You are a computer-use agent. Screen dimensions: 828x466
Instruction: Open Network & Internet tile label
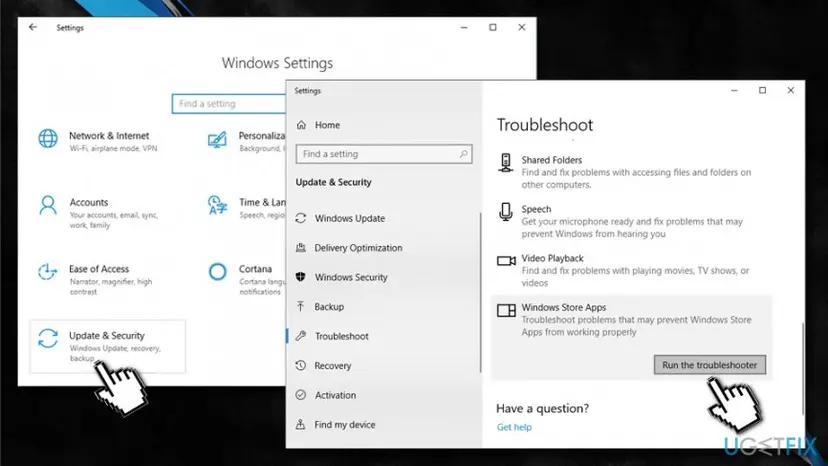109,135
